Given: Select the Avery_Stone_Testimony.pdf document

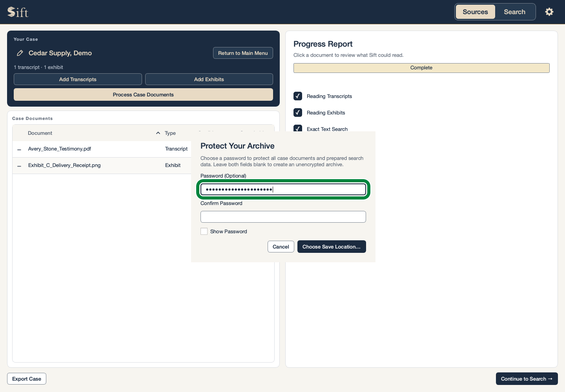Looking at the screenshot, I should [x=60, y=149].
